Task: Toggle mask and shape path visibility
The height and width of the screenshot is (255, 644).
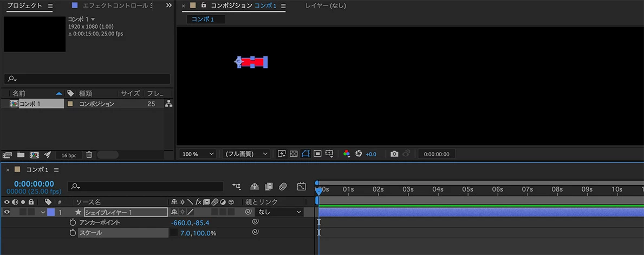Action: [305, 154]
